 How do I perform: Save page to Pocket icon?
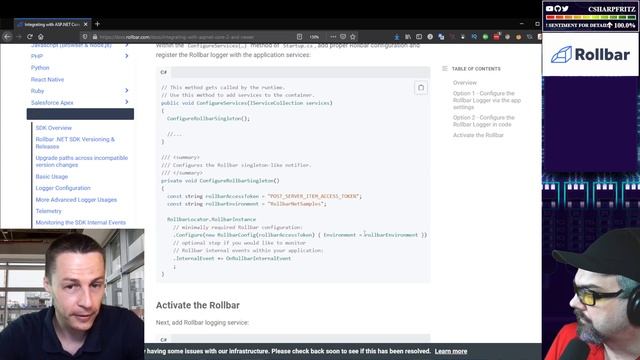(343, 36)
